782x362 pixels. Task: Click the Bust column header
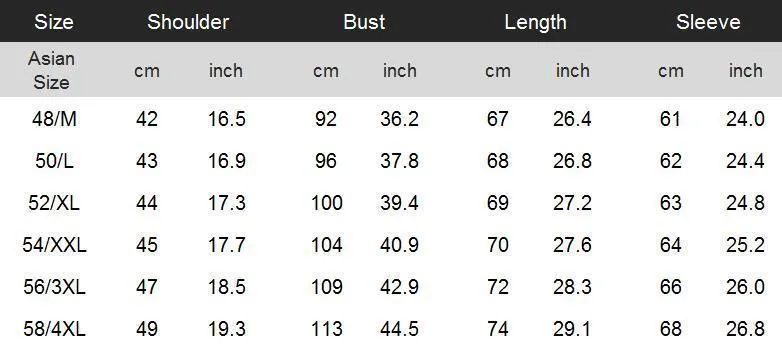364,22
